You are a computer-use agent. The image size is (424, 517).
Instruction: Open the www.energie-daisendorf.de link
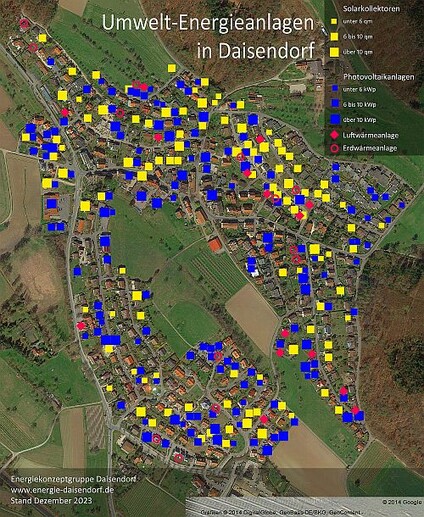[x=62, y=490]
